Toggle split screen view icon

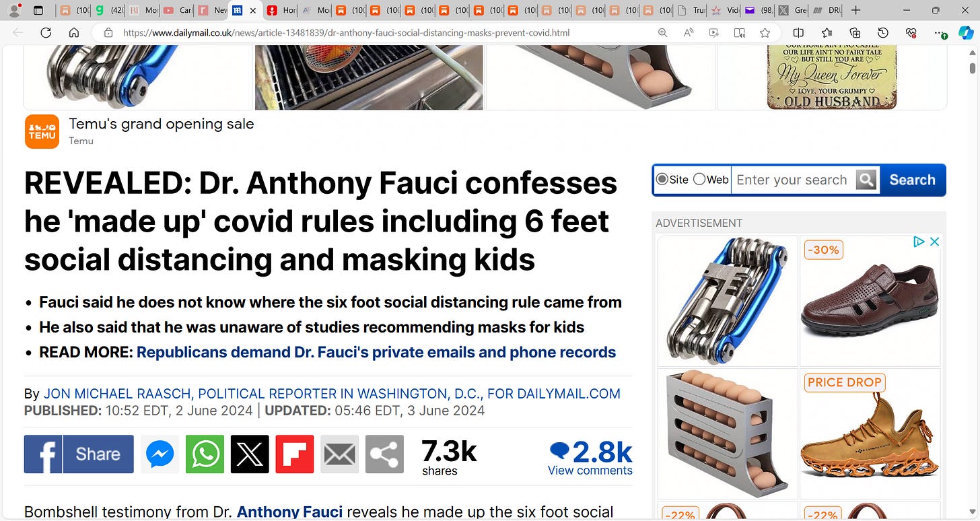pyautogui.click(x=798, y=32)
